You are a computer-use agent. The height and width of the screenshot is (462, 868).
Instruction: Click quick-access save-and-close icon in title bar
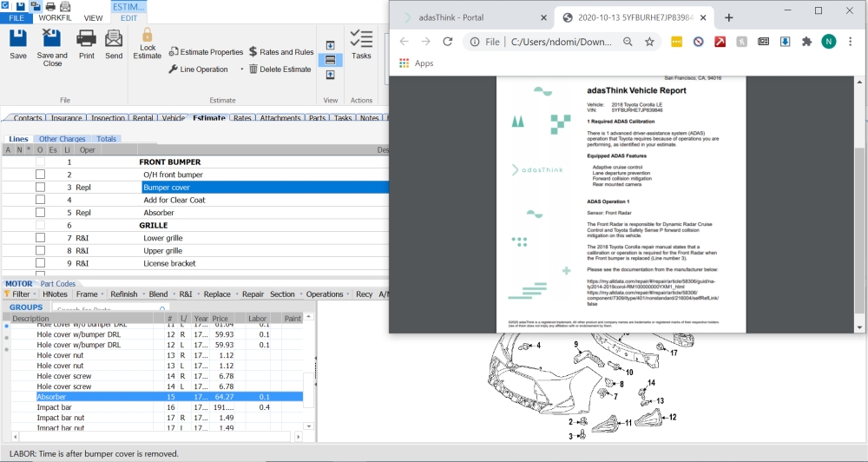coord(36,7)
